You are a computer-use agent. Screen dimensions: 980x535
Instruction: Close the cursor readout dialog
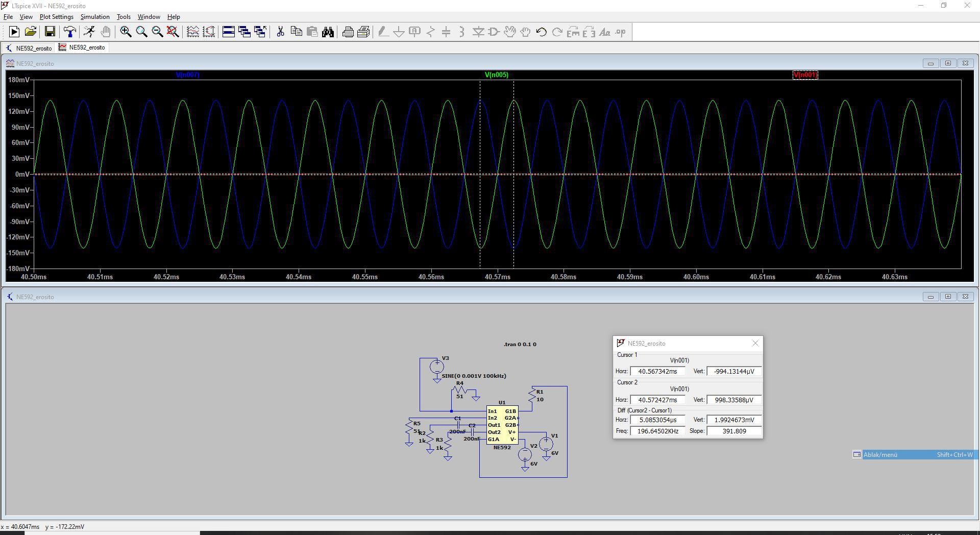[x=755, y=344]
